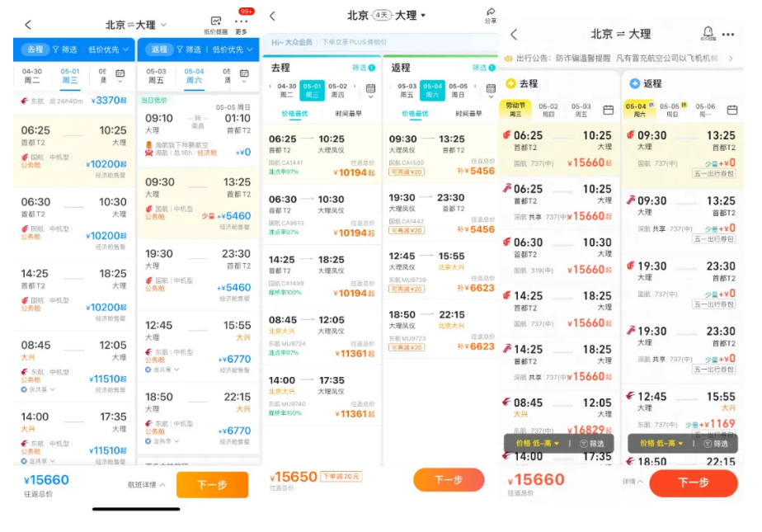762x532 pixels.
Task: Tap back arrow in the middle app
Action: point(273,16)
